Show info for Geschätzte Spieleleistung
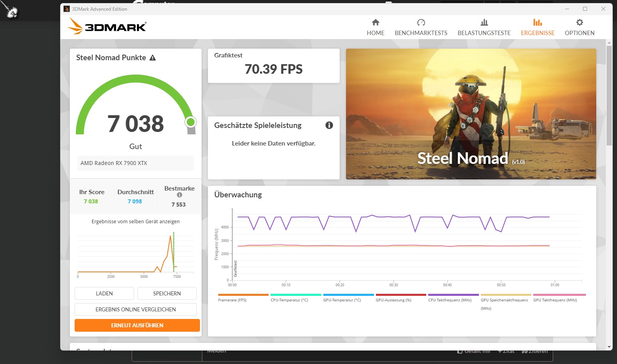The height and width of the screenshot is (364, 617). [x=329, y=125]
